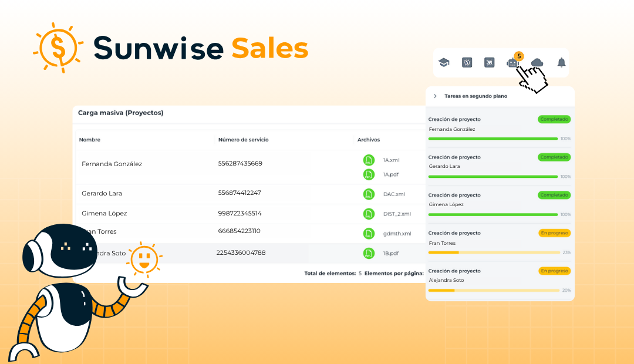Click the green file icon beside DIST_2.xml
This screenshot has height=364, width=634.
(369, 214)
